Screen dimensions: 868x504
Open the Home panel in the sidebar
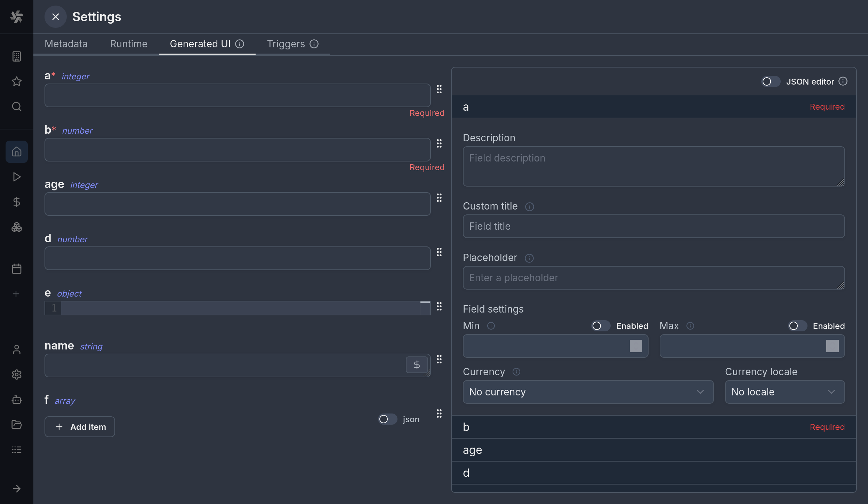click(17, 152)
